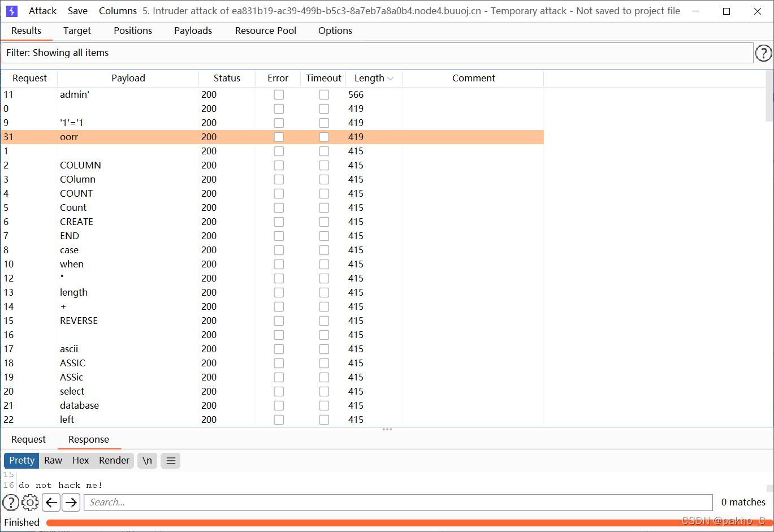The image size is (774, 532).
Task: Select the CREATE payload row
Action: (x=272, y=222)
